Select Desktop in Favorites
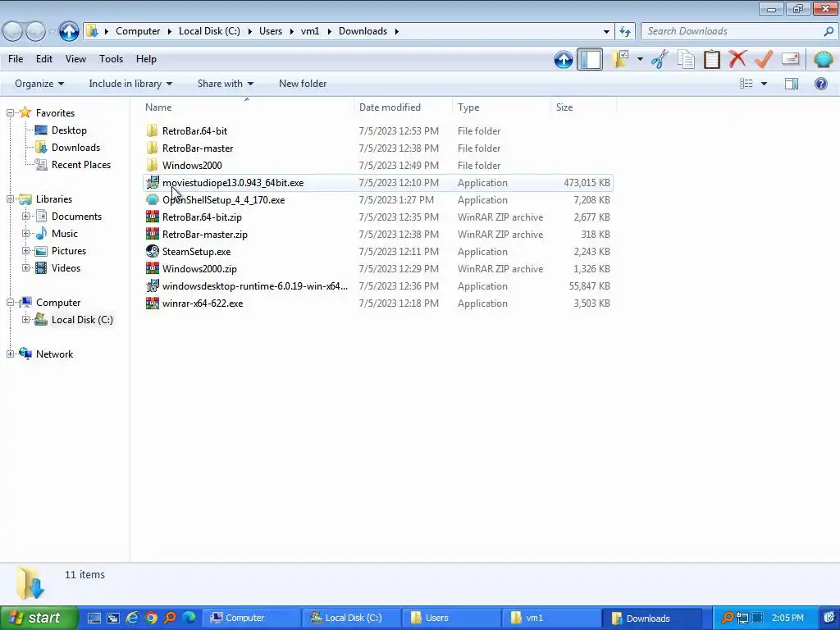 pos(69,130)
